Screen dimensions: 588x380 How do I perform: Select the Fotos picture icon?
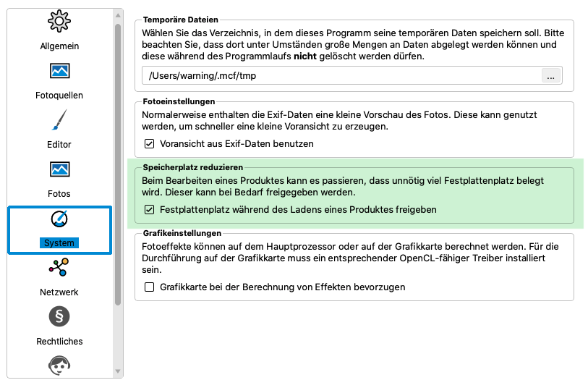pyautogui.click(x=59, y=169)
